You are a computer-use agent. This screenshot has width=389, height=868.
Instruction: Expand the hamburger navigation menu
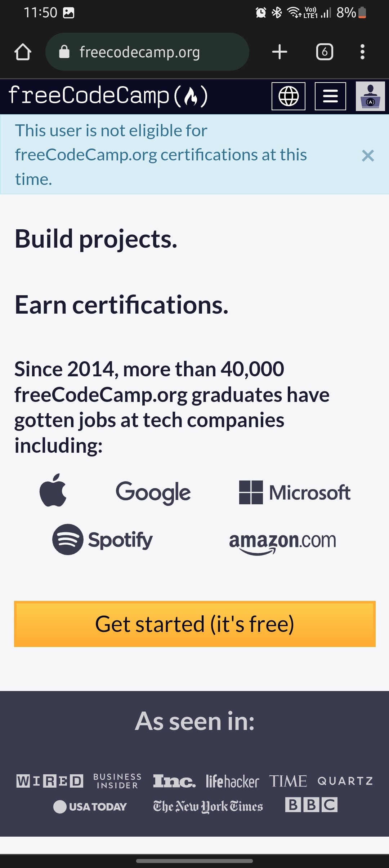pos(330,96)
